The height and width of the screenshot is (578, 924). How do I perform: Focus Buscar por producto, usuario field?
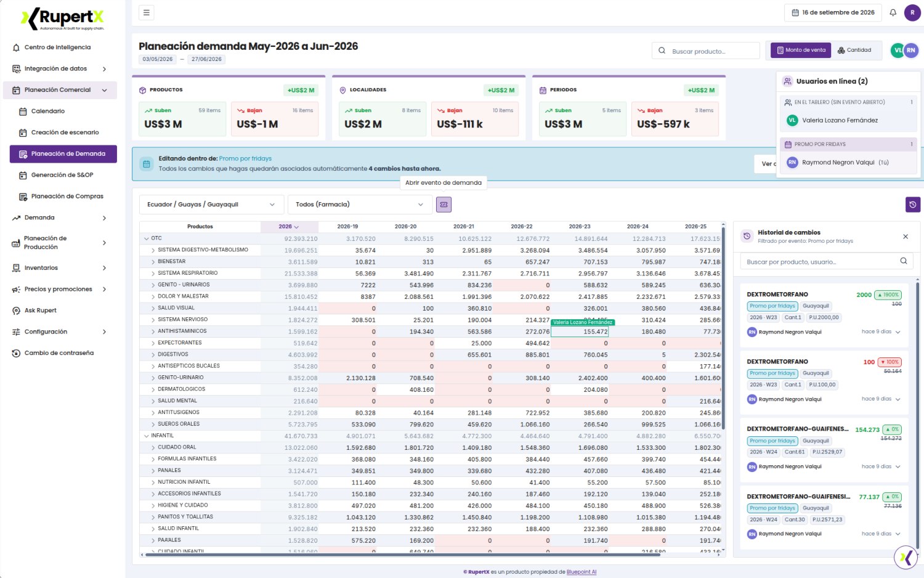[826, 262]
